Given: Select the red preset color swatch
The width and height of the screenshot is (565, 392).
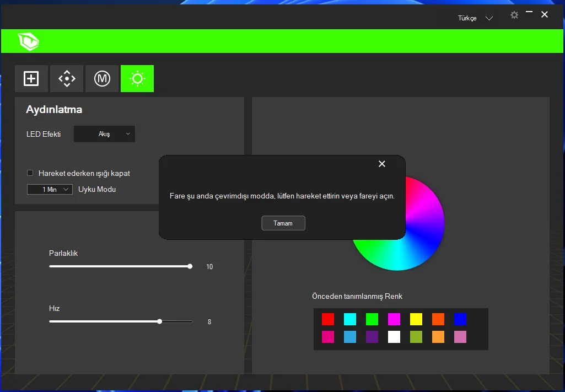Looking at the screenshot, I should pos(328,319).
